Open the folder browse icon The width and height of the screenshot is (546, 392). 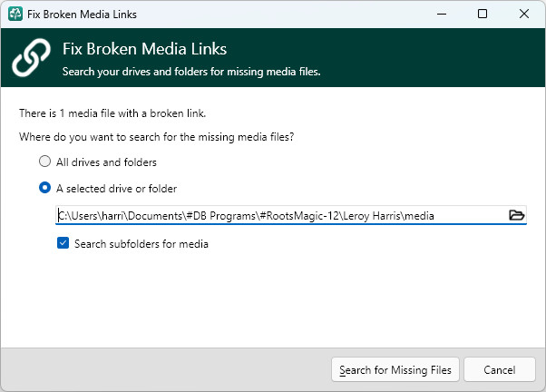pos(516,215)
